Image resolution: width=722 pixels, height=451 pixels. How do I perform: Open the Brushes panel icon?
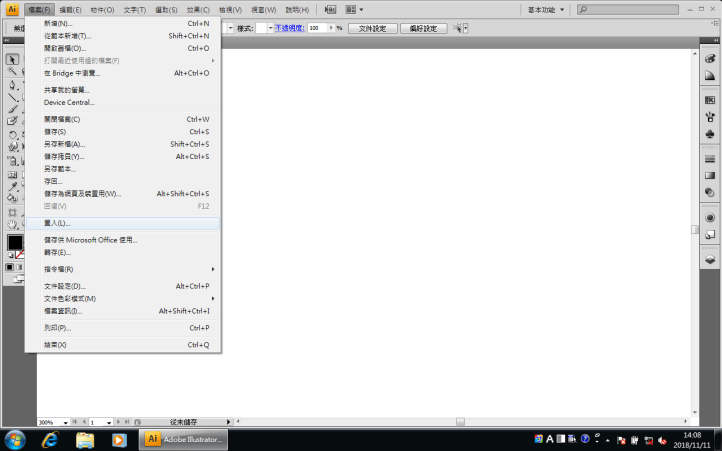(710, 117)
